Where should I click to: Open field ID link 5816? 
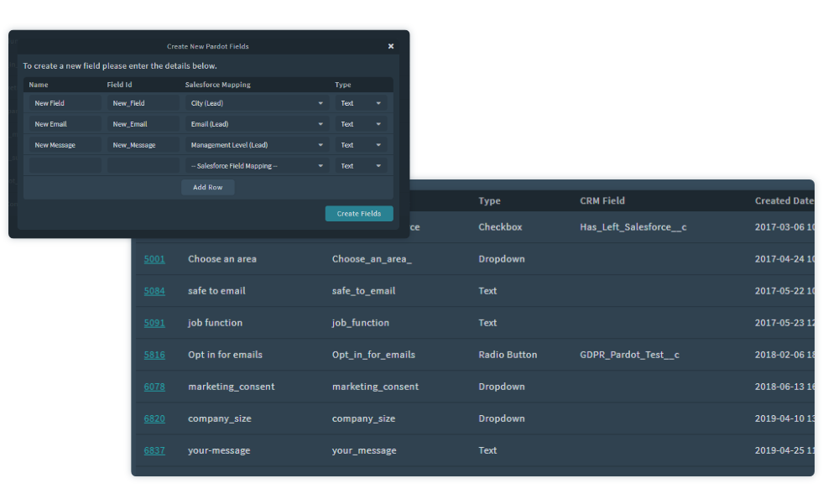click(154, 355)
